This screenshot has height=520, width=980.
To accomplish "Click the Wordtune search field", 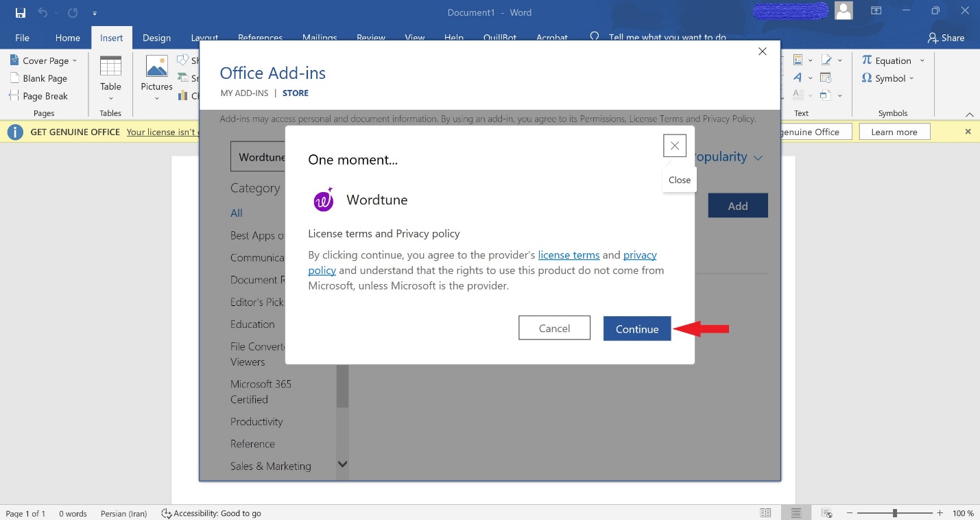I will tap(258, 157).
